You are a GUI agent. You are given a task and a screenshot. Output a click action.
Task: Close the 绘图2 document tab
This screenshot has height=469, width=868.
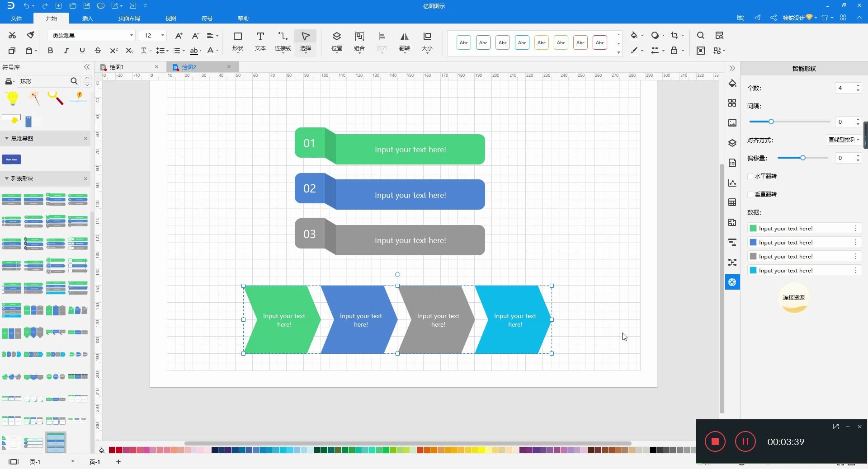tap(229, 66)
